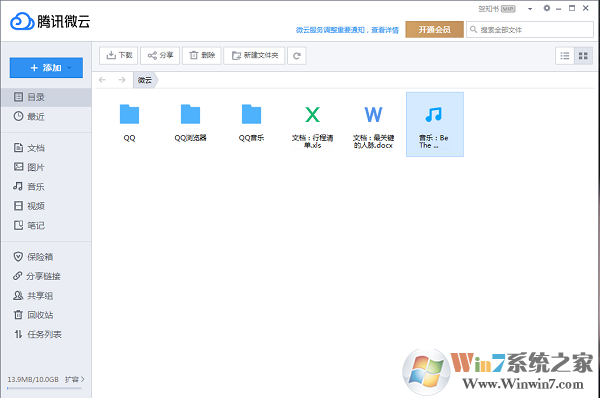Viewport: 600px width, 398px height.
Task: Click the search magnifier icon
Action: tap(473, 29)
